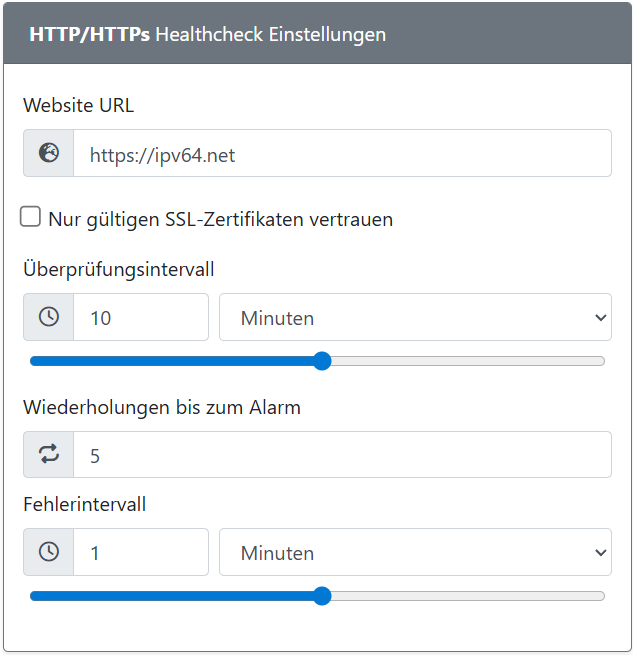Viewport: 633px width, 655px height.
Task: Click the 'Fehlerintervall' label text
Action: [x=84, y=504]
